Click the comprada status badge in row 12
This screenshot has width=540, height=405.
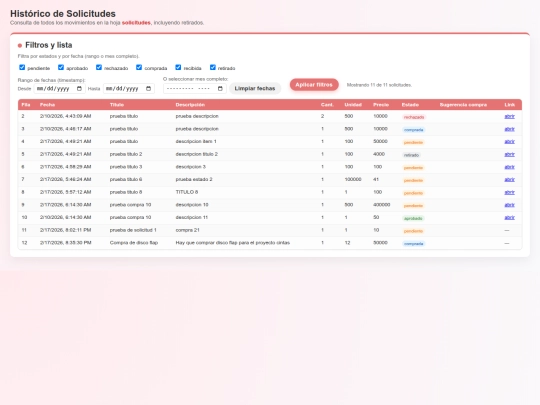pos(414,243)
